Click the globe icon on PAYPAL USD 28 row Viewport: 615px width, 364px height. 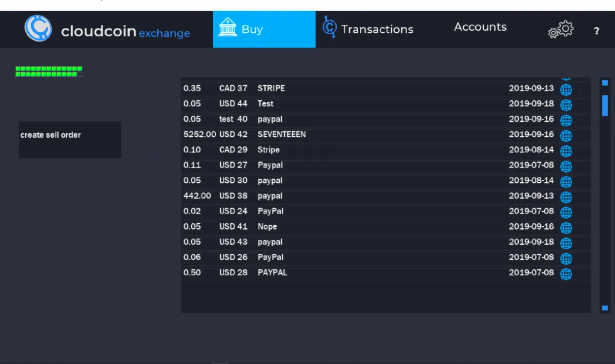(x=566, y=274)
